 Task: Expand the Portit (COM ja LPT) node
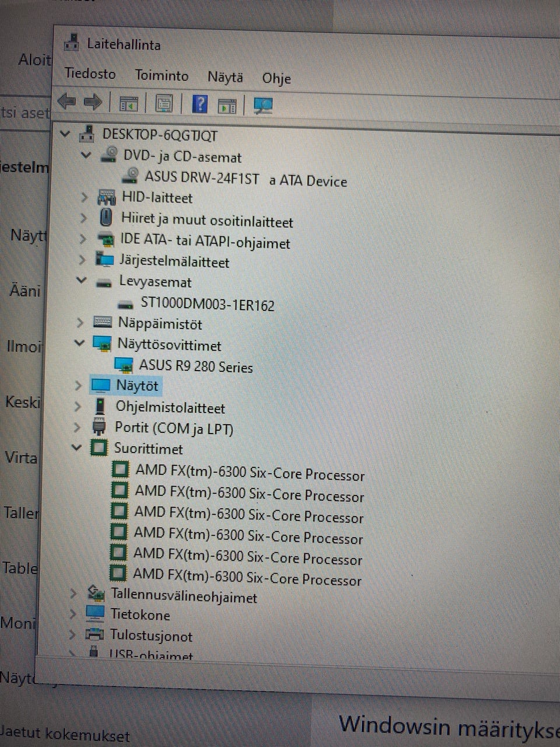(76, 427)
